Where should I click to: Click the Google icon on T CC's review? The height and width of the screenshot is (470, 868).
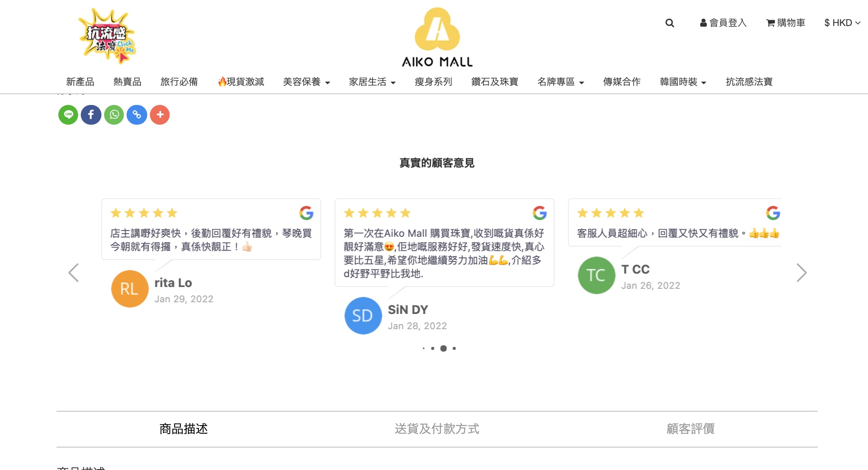pos(773,213)
